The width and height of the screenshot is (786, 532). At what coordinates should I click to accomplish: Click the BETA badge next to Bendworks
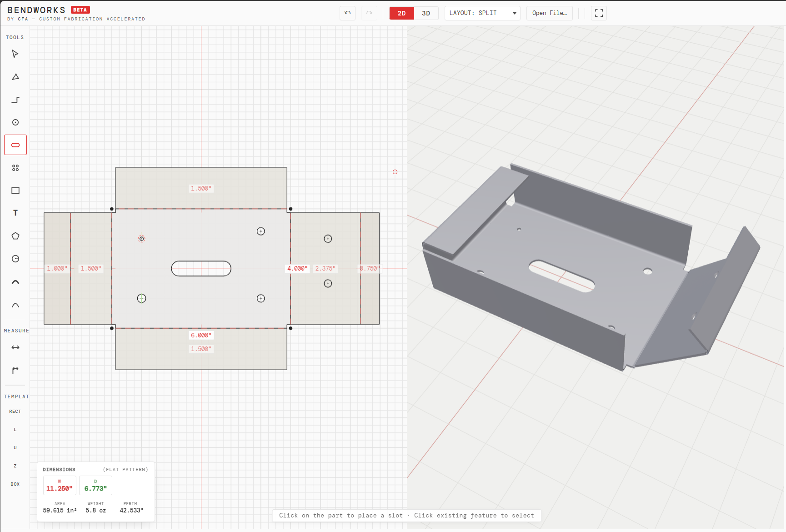click(x=80, y=10)
